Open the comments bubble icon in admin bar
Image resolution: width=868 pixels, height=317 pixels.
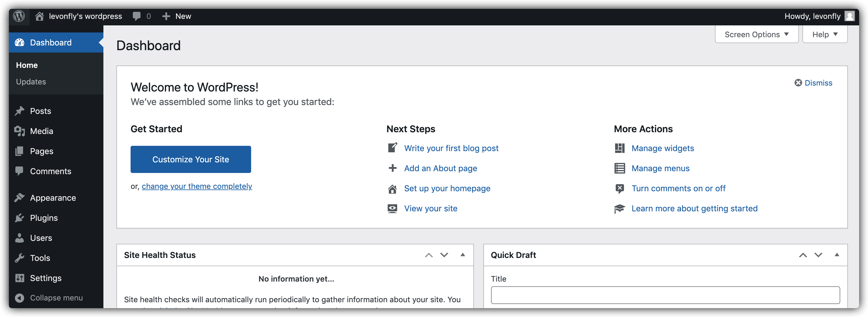pos(136,16)
